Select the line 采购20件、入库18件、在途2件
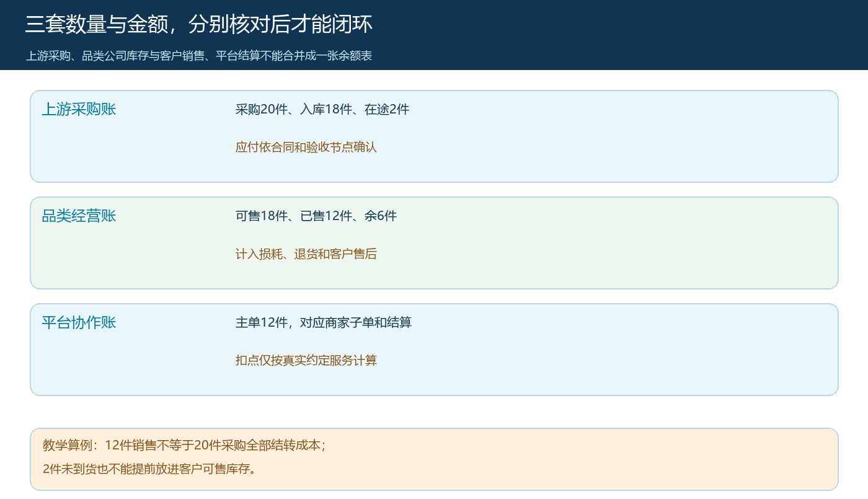The width and height of the screenshot is (868, 499). (x=322, y=110)
